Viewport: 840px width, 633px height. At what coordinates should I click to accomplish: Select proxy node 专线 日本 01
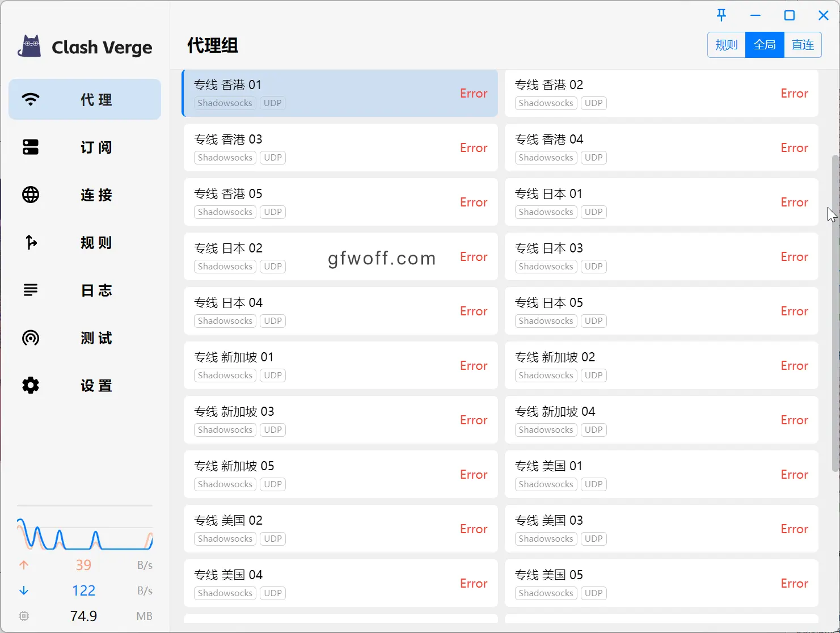click(x=661, y=202)
